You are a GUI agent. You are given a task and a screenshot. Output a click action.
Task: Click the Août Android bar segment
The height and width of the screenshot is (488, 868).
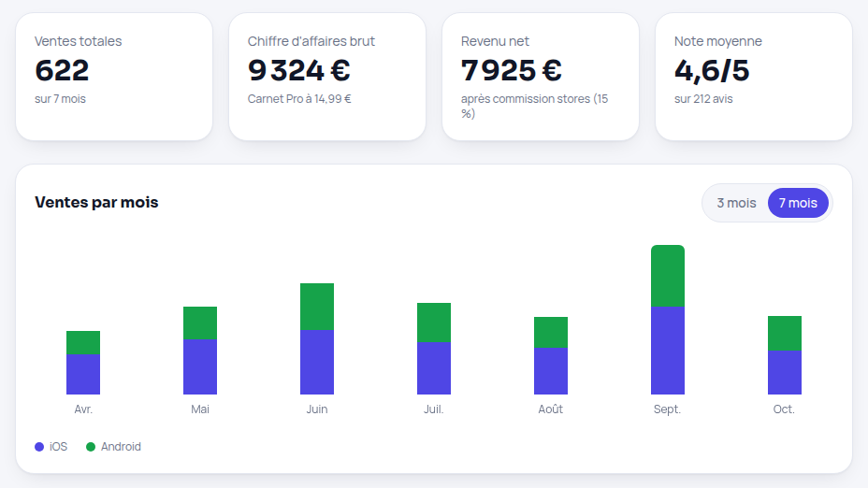(550, 332)
